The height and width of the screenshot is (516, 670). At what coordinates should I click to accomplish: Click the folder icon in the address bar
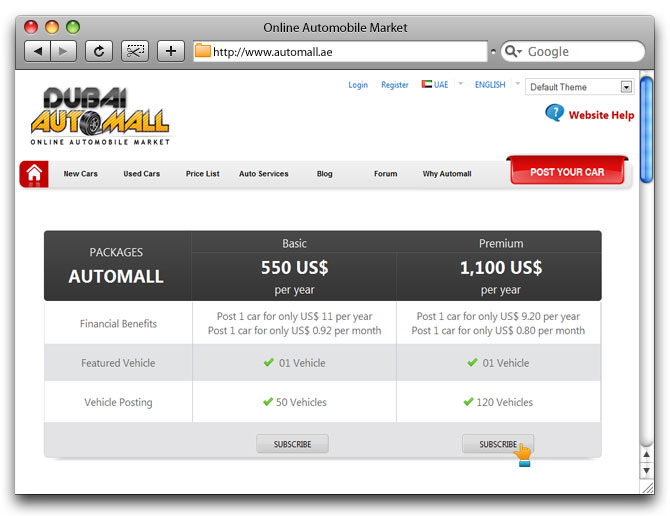203,51
